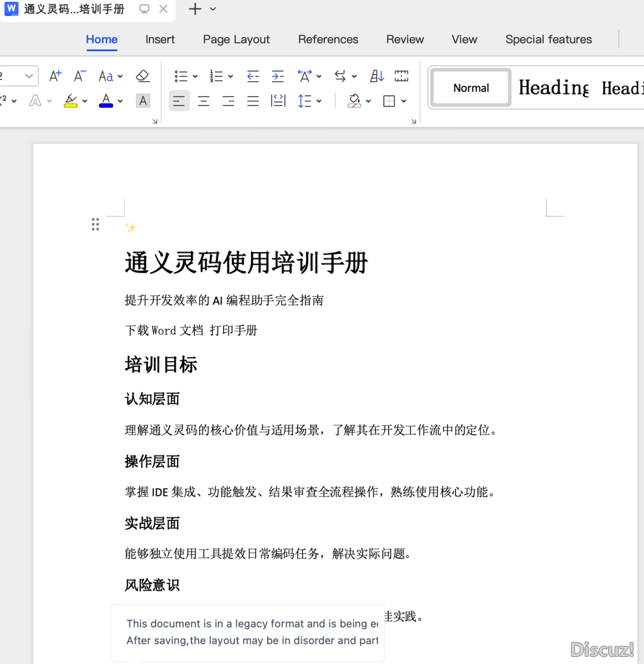644x664 pixels.
Task: Click the Asian layout character scaling icon
Action: click(305, 76)
